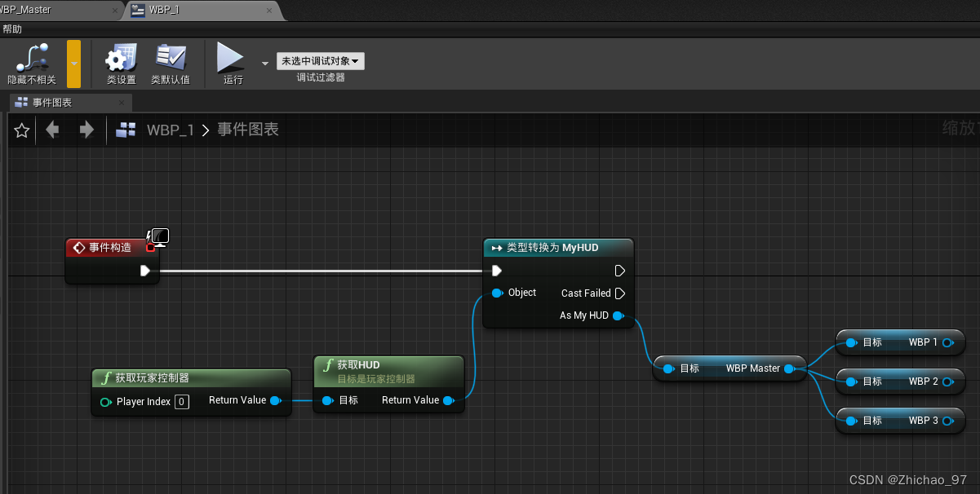
Task: Click the Cast Failed exec pin
Action: click(620, 293)
